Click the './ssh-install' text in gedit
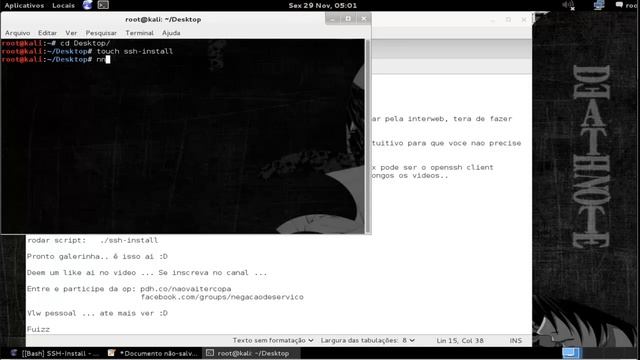Image resolution: width=640 pixels, height=360 pixels. point(129,240)
